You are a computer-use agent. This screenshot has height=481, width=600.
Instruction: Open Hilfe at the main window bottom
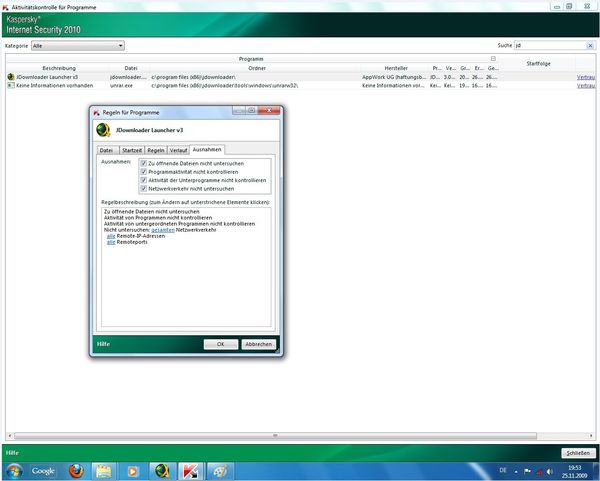(12, 453)
